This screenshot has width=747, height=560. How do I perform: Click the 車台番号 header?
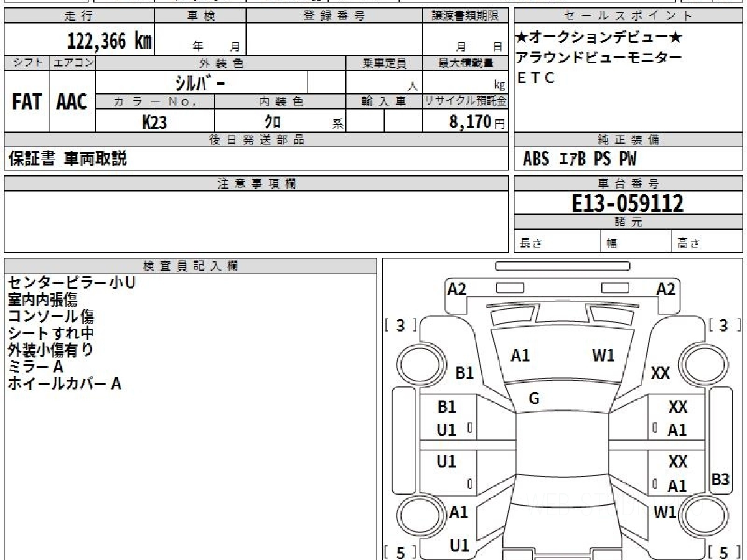click(x=629, y=184)
